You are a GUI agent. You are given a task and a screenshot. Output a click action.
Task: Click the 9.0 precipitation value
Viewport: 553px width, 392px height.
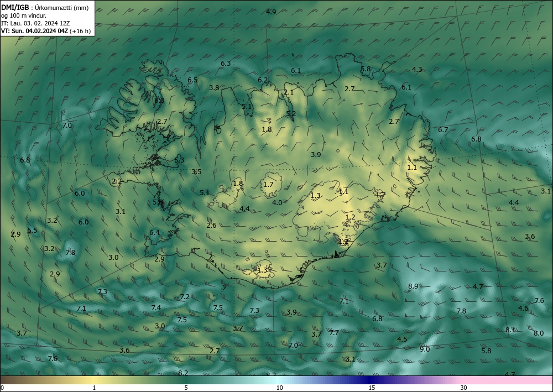tap(425, 349)
